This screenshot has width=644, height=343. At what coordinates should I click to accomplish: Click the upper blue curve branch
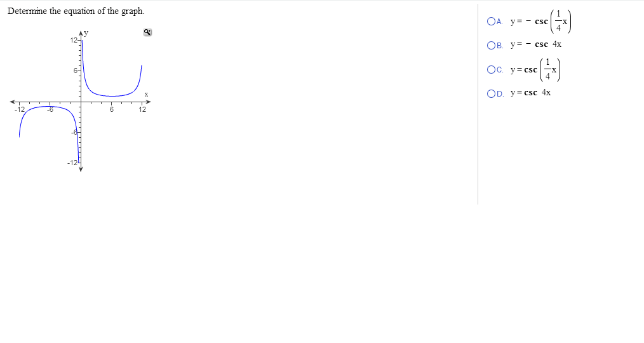click(111, 96)
